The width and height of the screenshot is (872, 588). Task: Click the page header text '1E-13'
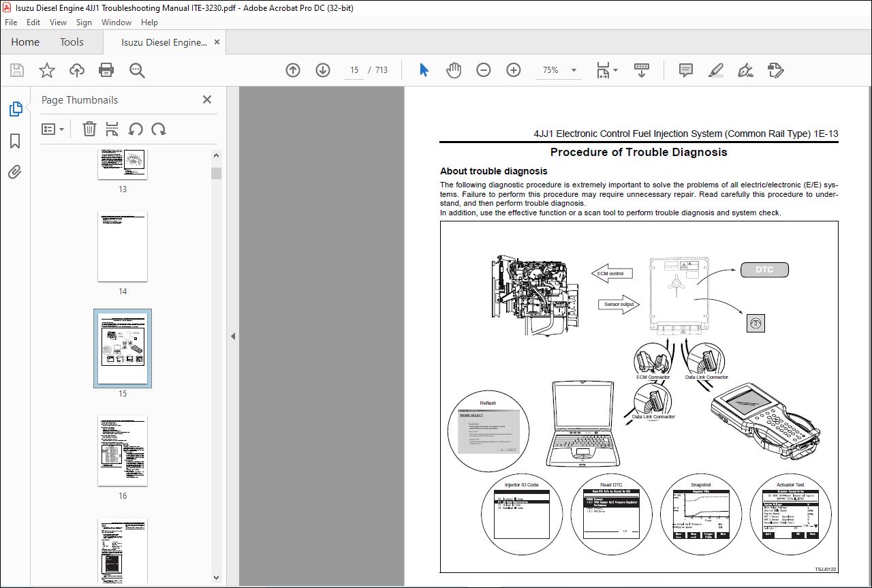pyautogui.click(x=826, y=134)
